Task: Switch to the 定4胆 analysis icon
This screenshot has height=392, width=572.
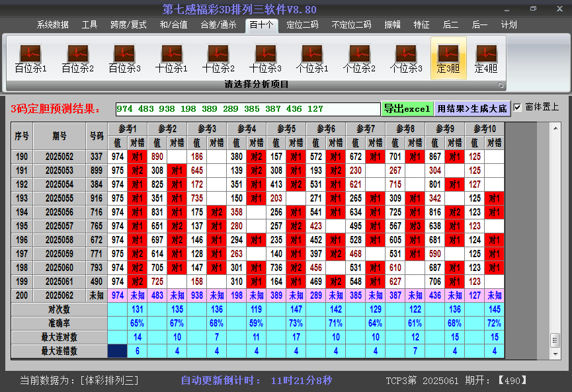Action: tap(486, 59)
